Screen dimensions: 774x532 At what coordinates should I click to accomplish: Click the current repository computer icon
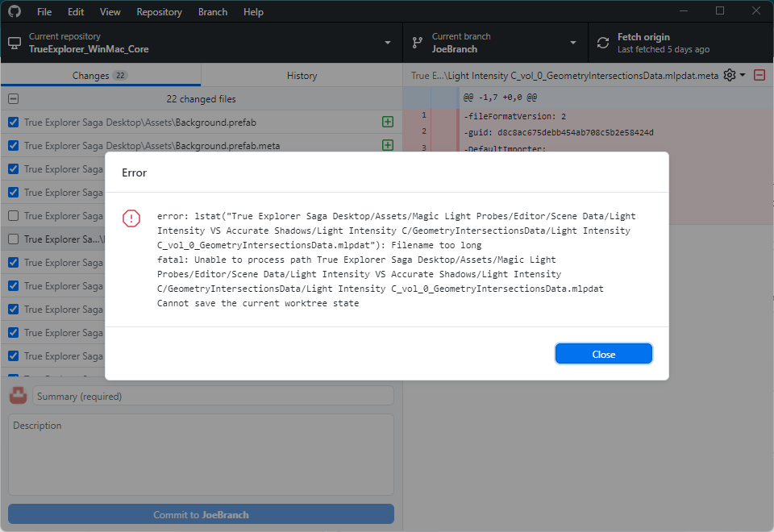tap(14, 43)
